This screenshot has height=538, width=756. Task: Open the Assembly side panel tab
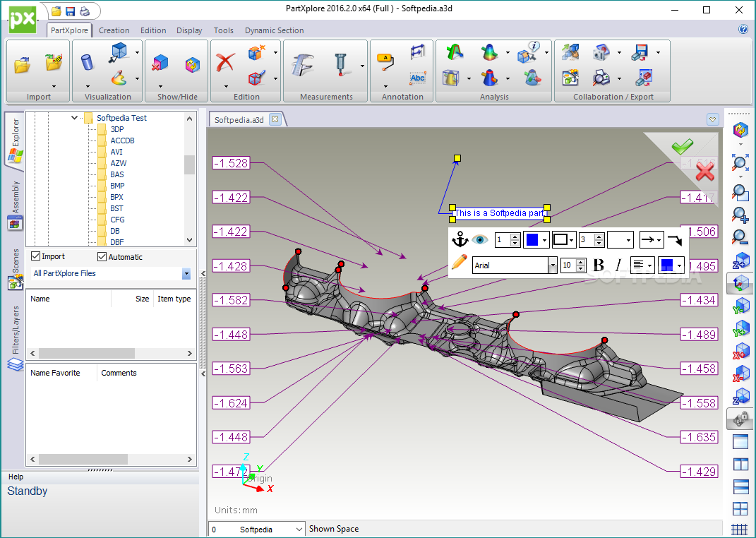coord(15,206)
